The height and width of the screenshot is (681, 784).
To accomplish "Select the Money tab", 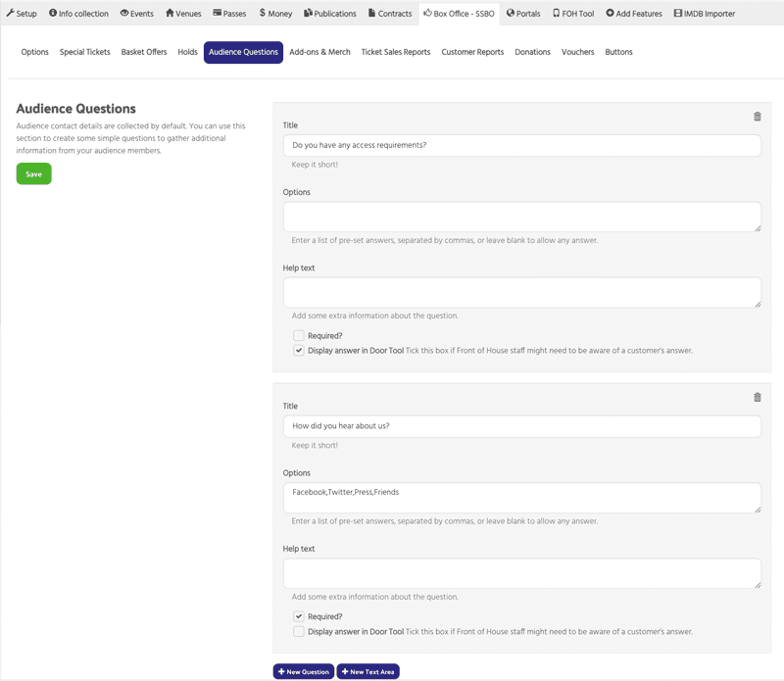I will coord(275,14).
